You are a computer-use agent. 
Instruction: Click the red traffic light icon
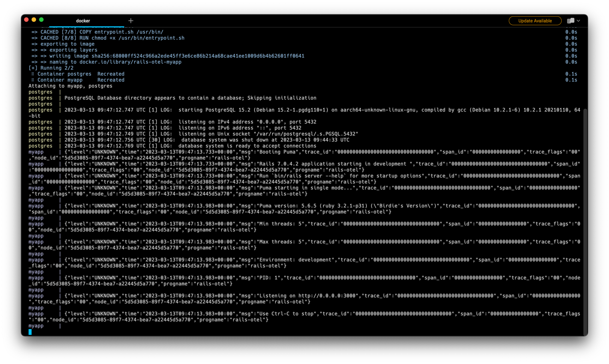pos(26,19)
